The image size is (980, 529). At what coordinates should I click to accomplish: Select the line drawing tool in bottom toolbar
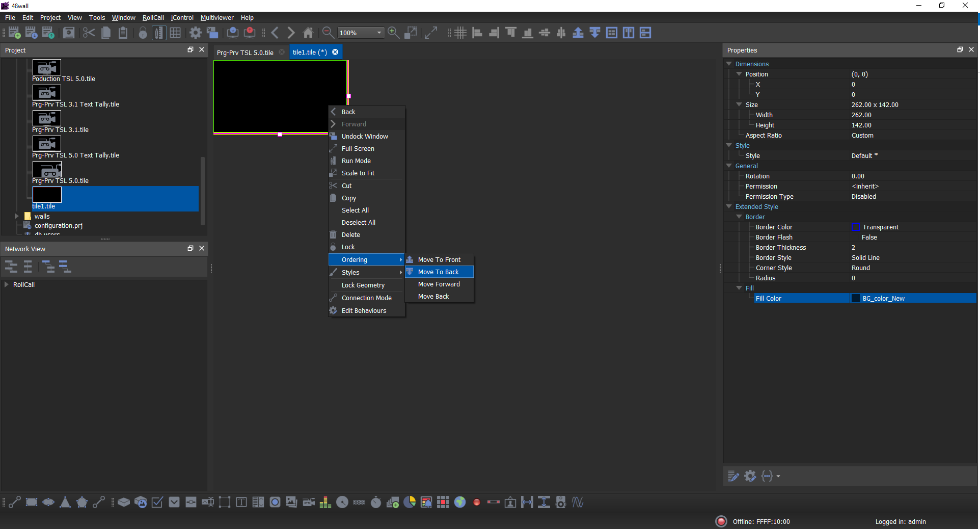[15, 502]
